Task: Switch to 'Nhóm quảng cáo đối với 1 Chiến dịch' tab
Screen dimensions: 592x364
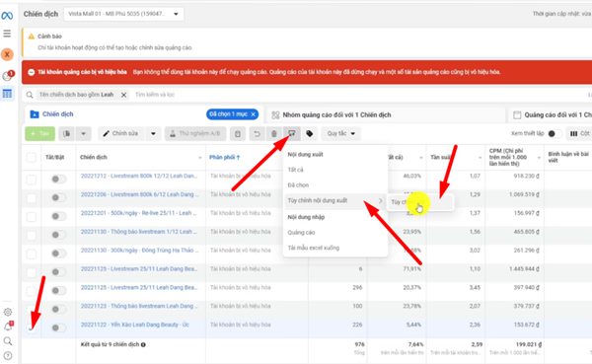Action: [x=336, y=114]
